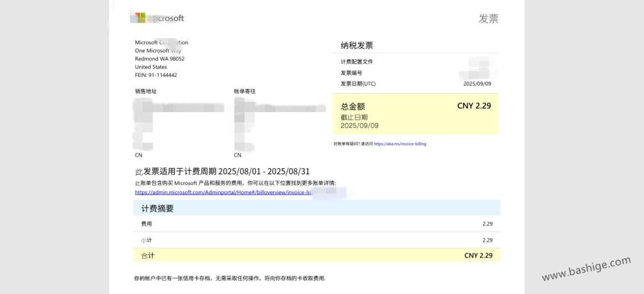Click the 对账单有疑问? 请访问 text
The height and width of the screenshot is (294, 644).
coord(353,144)
